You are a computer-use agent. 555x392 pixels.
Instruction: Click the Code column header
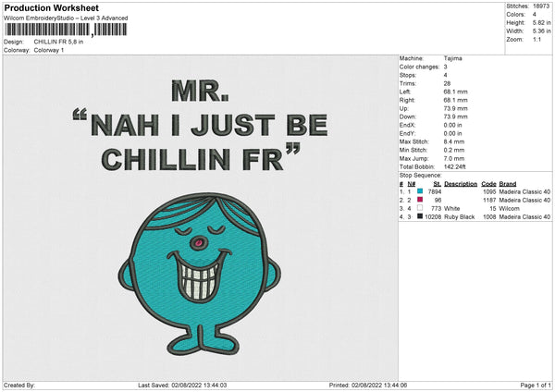489,183
